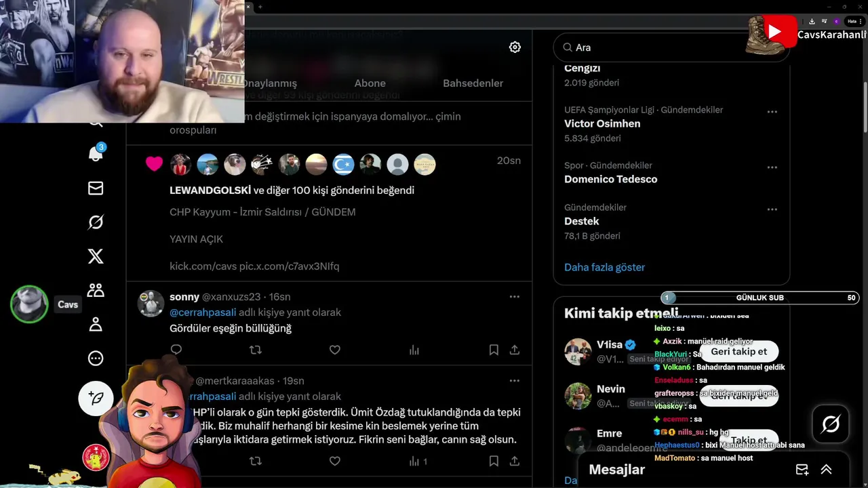Switch to the Bahsedenler tab
This screenshot has width=868, height=488.
473,83
